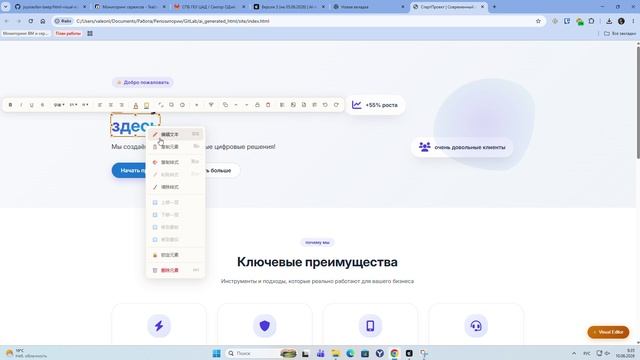
Task: Open a new browser tab with plus
Action: pyautogui.click(x=494, y=7)
